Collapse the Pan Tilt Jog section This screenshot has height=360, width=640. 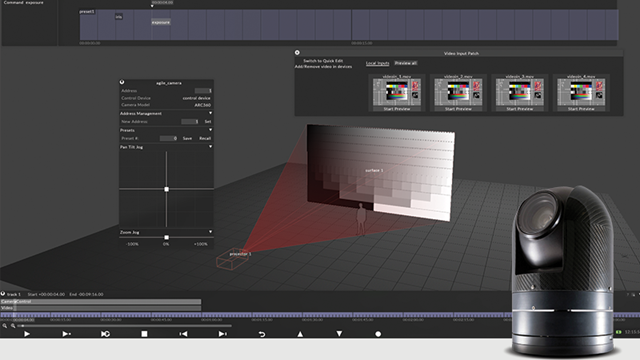(x=211, y=147)
